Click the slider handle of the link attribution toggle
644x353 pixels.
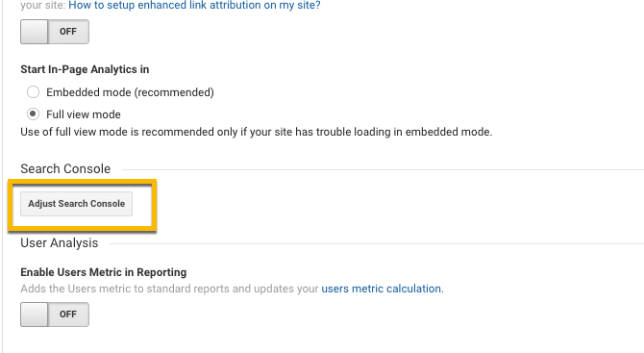pos(35,32)
